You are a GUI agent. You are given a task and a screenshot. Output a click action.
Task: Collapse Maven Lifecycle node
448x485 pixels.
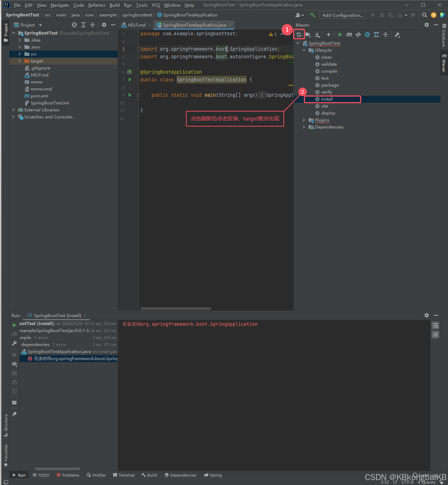pyautogui.click(x=304, y=50)
